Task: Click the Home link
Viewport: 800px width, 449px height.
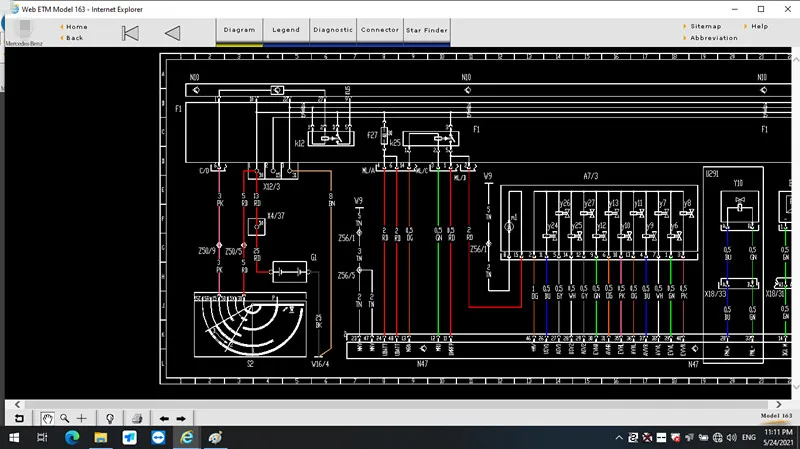Action: pos(76,27)
